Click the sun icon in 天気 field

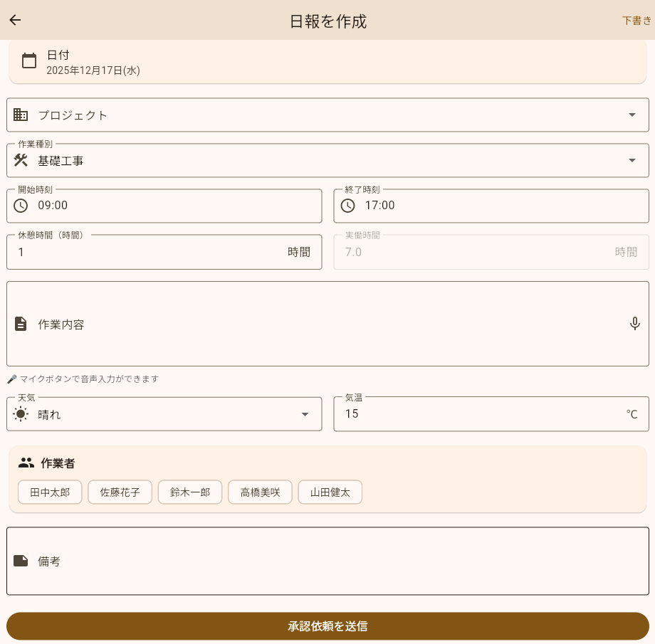[21, 414]
